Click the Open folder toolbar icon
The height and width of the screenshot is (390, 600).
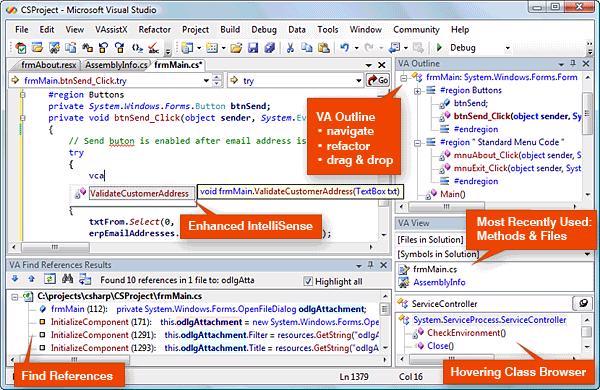[236, 48]
